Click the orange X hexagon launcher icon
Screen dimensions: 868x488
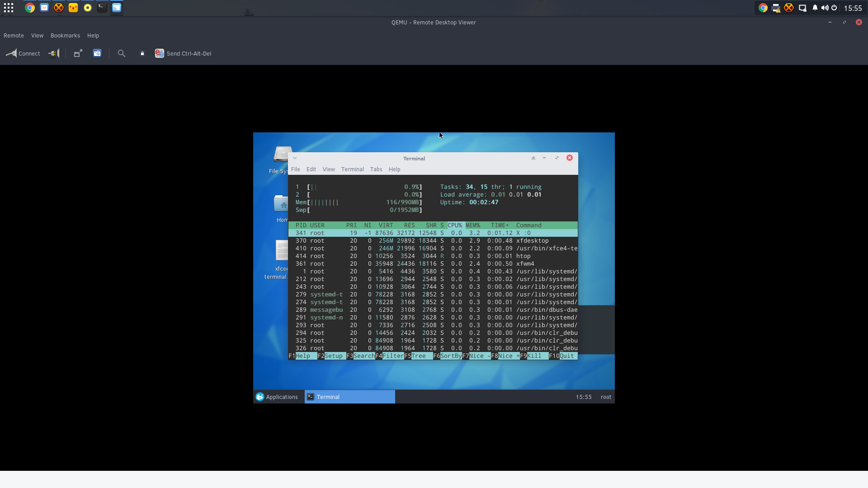coord(59,8)
